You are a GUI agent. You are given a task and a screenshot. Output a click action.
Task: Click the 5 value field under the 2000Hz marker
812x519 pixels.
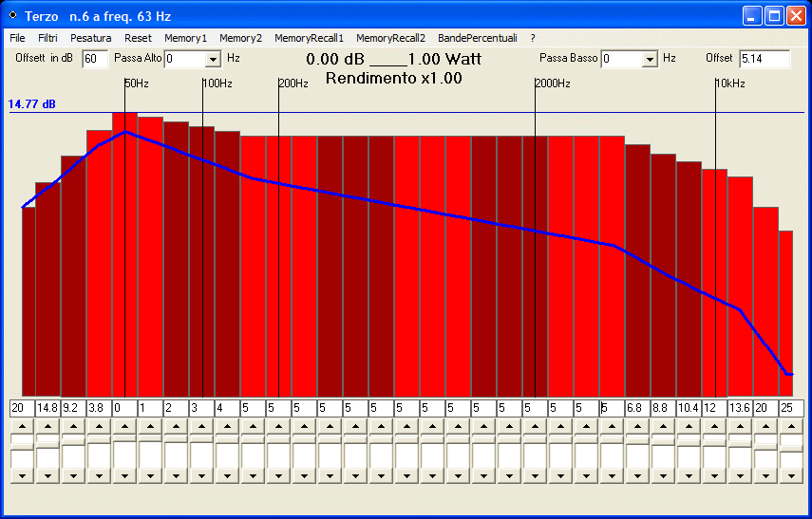(535, 408)
